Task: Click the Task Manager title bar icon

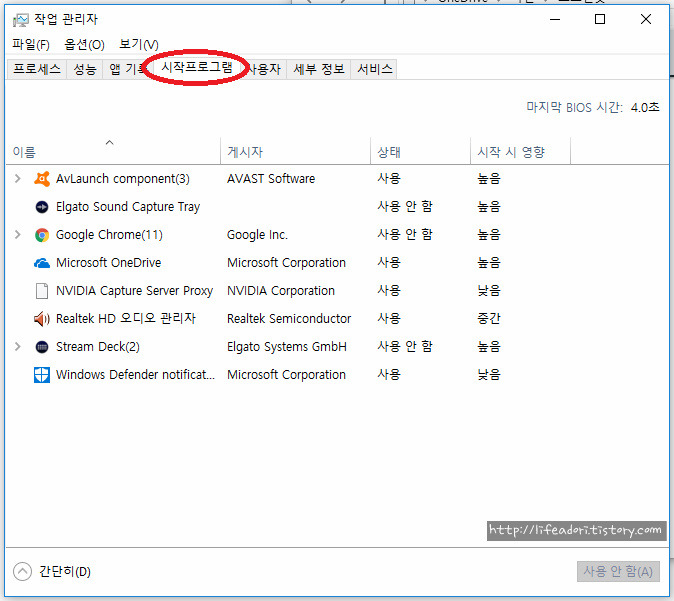Action: click(x=20, y=20)
